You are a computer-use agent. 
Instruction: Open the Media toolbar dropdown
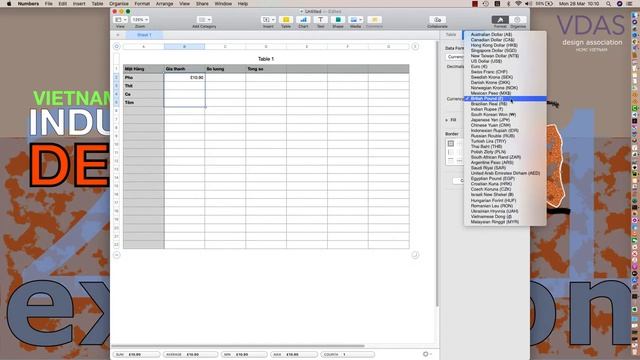[x=356, y=20]
